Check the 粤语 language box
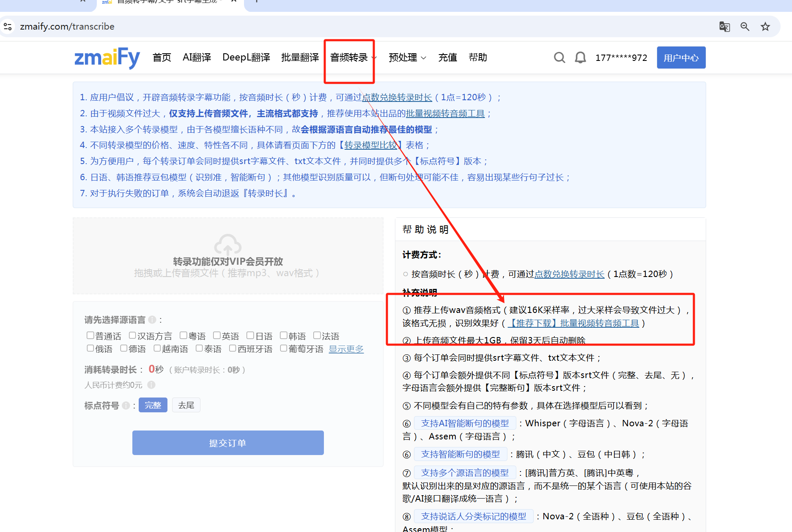This screenshot has width=792, height=532. pyautogui.click(x=183, y=335)
